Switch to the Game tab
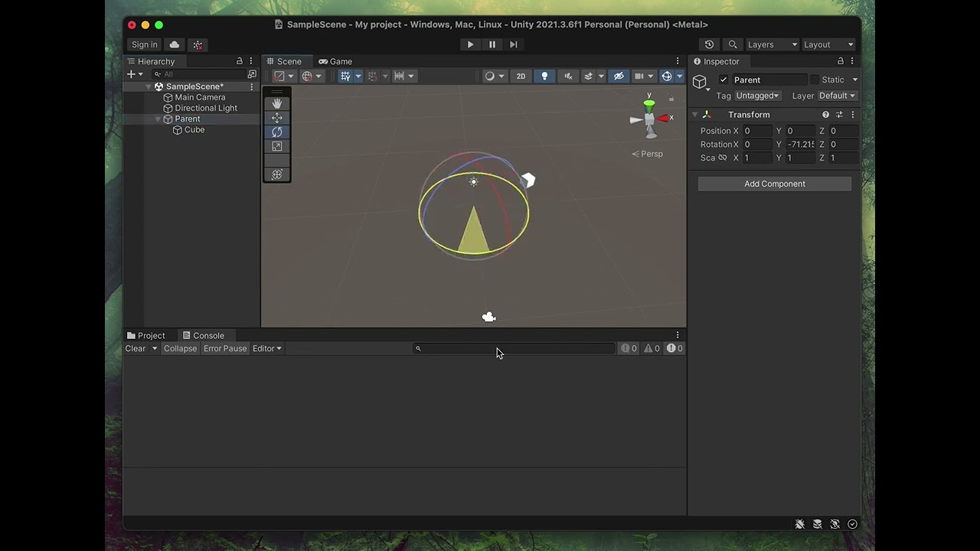 click(x=335, y=61)
